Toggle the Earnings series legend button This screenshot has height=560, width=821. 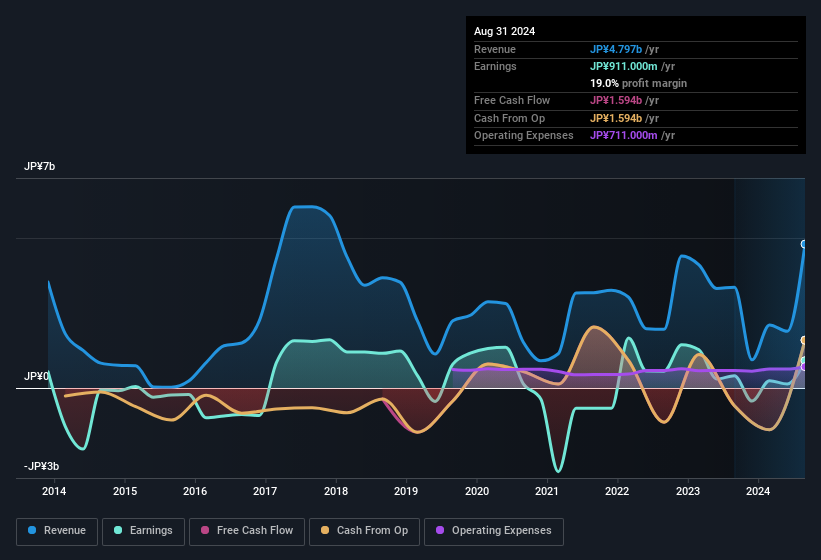[x=143, y=531]
